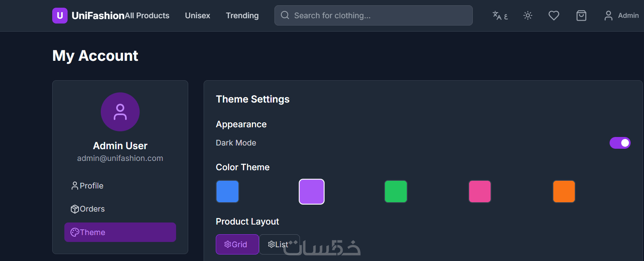Switch product layout to List
Image resolution: width=644 pixels, height=261 pixels.
point(279,244)
